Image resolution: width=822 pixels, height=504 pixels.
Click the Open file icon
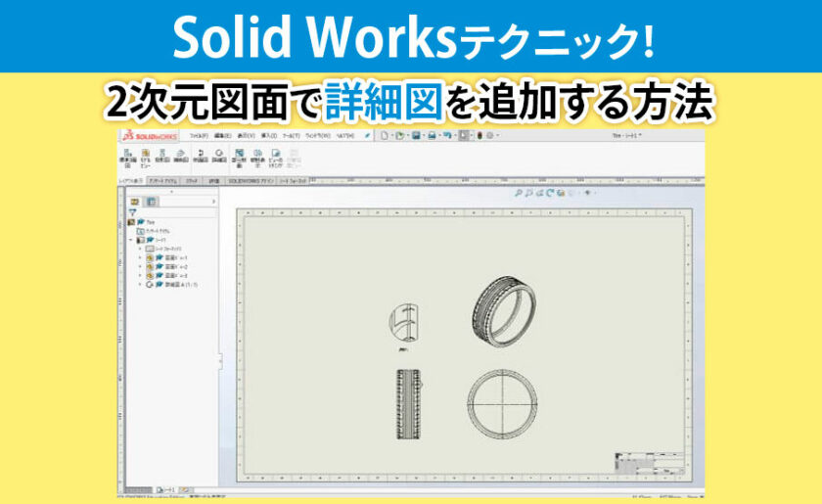[400, 136]
